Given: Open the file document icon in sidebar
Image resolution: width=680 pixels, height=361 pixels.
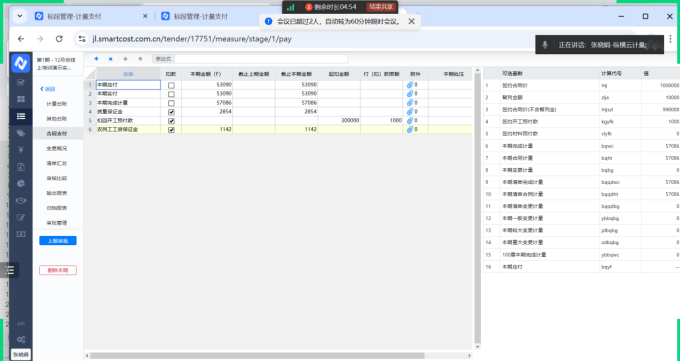Looking at the screenshot, I should click(20, 167).
